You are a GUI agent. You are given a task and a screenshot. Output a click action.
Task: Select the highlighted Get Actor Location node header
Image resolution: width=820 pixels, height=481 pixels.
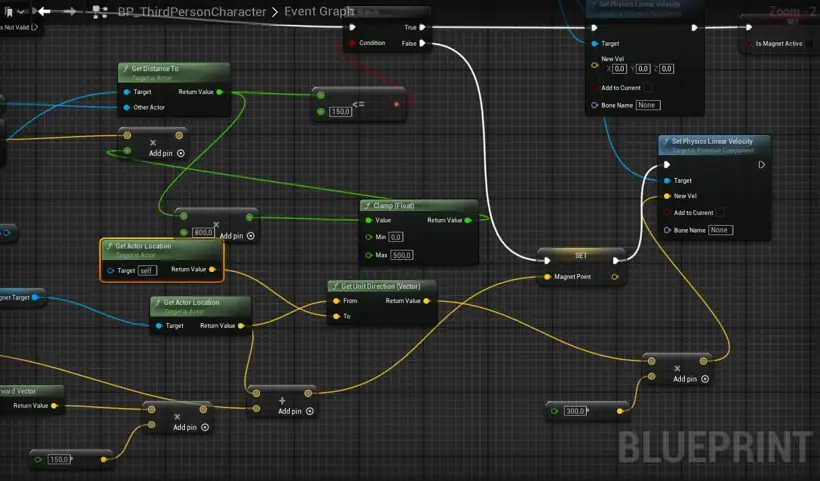coord(162,249)
